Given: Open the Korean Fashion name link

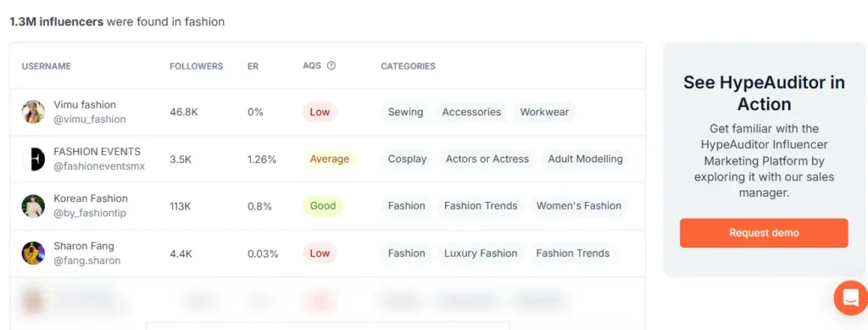Looking at the screenshot, I should click(91, 199).
